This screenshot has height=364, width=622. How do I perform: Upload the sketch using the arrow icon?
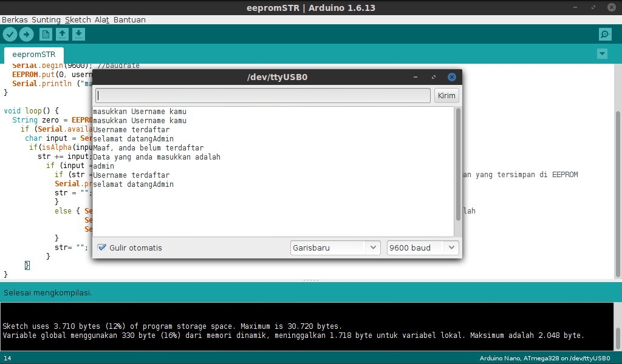26,35
